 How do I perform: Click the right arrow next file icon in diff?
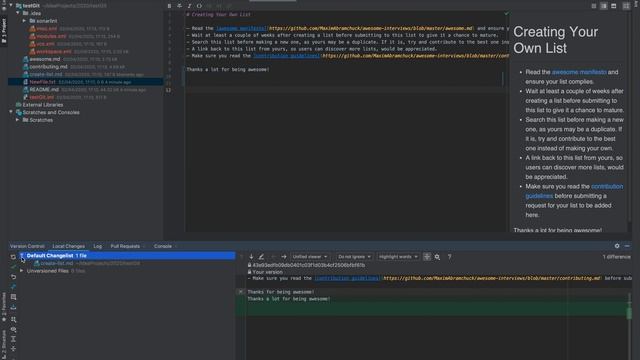tap(284, 257)
